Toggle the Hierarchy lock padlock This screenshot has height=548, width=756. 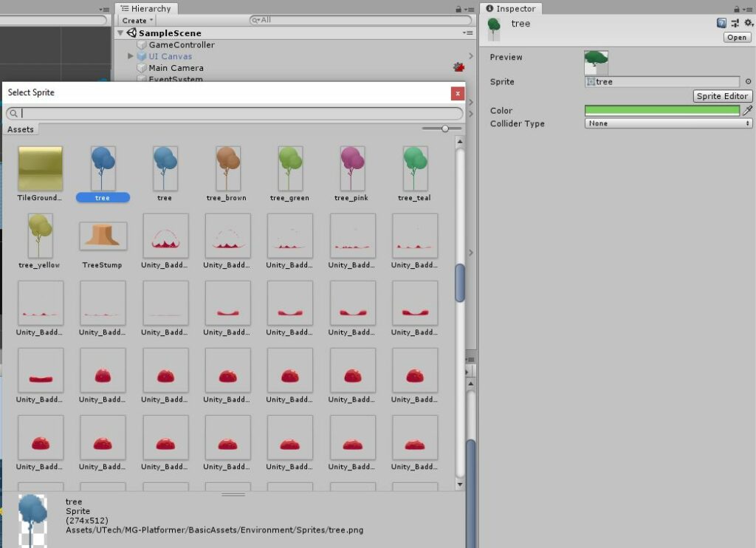[458, 9]
